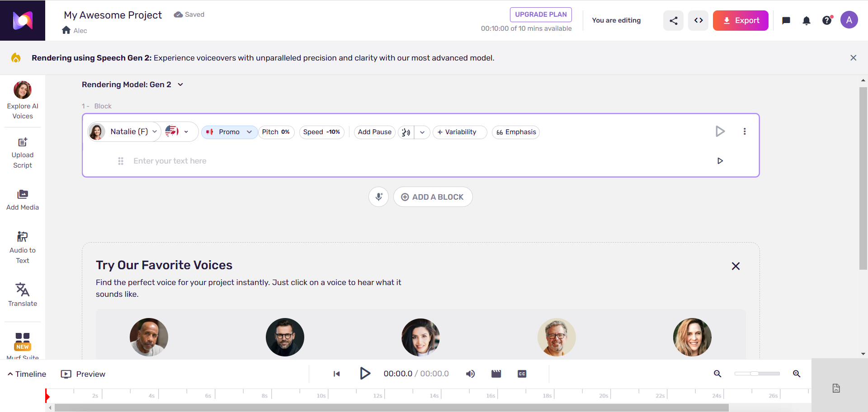Open the Natalie voice selector dropdown
868x412 pixels.
(x=155, y=131)
